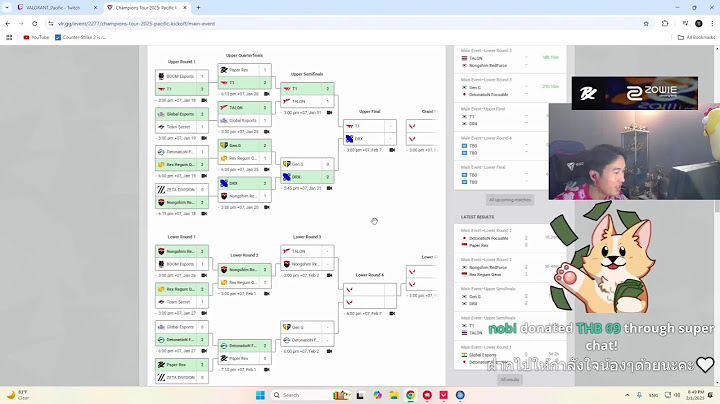Open the ENG language switcher
Image resolution: width=720 pixels, height=404 pixels.
[653, 395]
